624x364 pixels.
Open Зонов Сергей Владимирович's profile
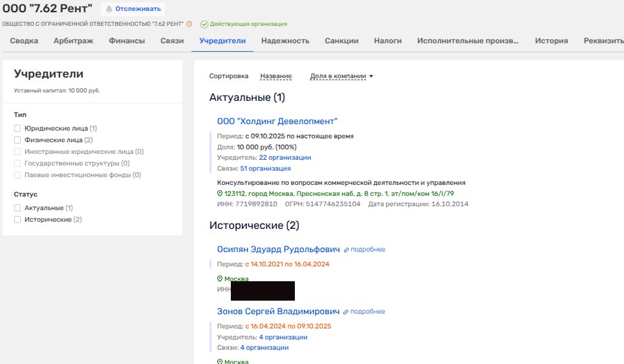[278, 312]
